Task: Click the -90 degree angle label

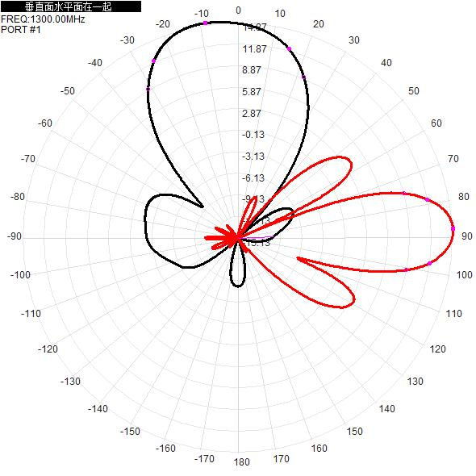Action: tap(15, 236)
